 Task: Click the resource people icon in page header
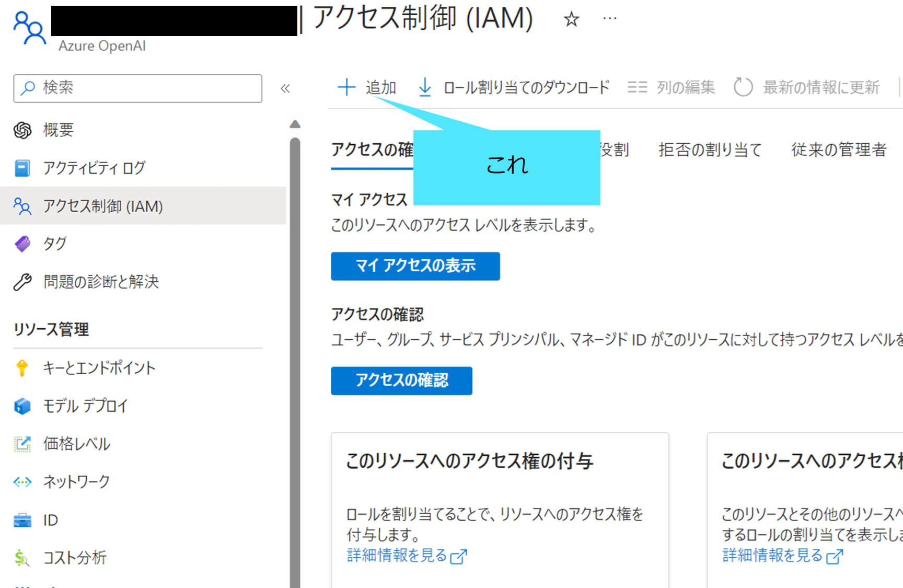(x=29, y=29)
